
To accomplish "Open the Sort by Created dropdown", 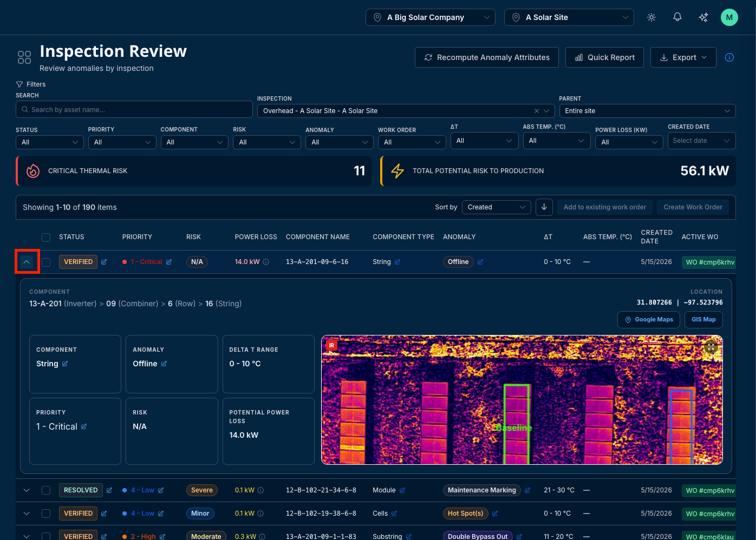I will click(497, 207).
